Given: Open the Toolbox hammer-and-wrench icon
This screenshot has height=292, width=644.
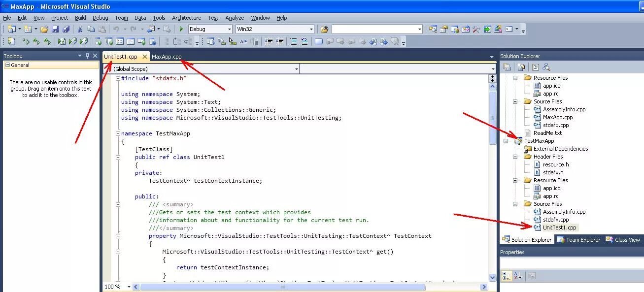Looking at the screenshot, I should tap(476, 29).
